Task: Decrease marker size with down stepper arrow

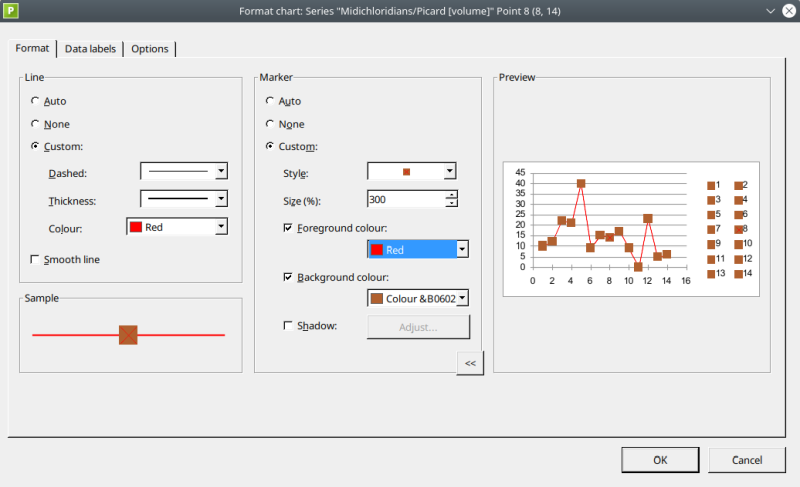Action: pyautogui.click(x=451, y=203)
